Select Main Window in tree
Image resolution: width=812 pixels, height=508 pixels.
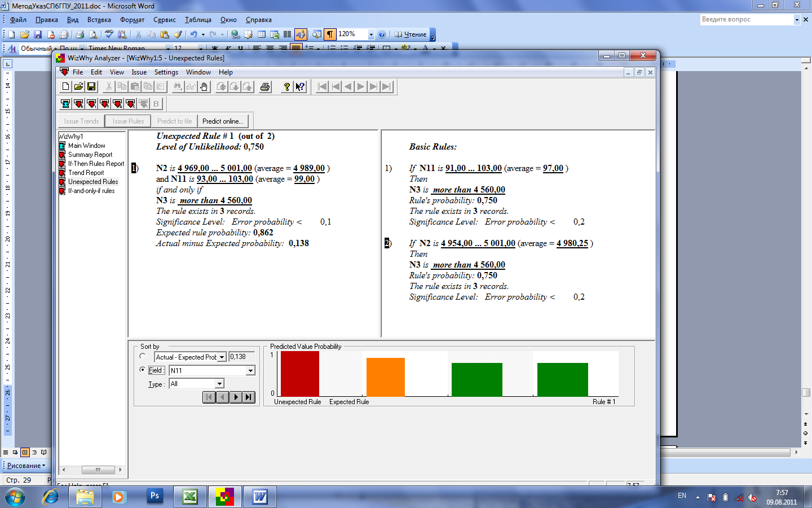pos(86,146)
